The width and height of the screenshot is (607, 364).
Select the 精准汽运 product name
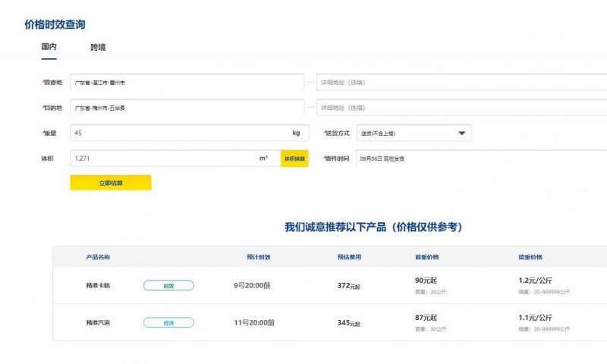point(98,323)
